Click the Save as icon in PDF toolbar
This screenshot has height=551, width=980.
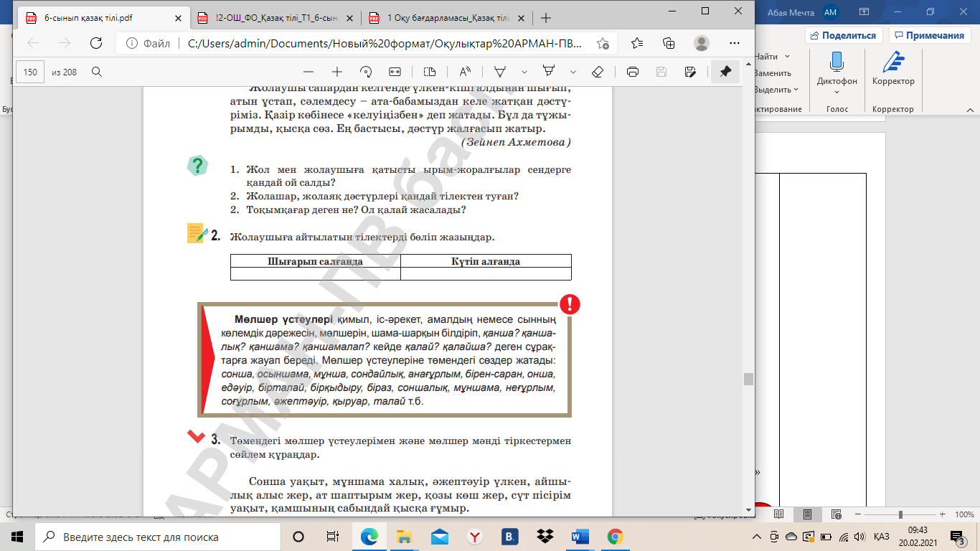pyautogui.click(x=690, y=72)
